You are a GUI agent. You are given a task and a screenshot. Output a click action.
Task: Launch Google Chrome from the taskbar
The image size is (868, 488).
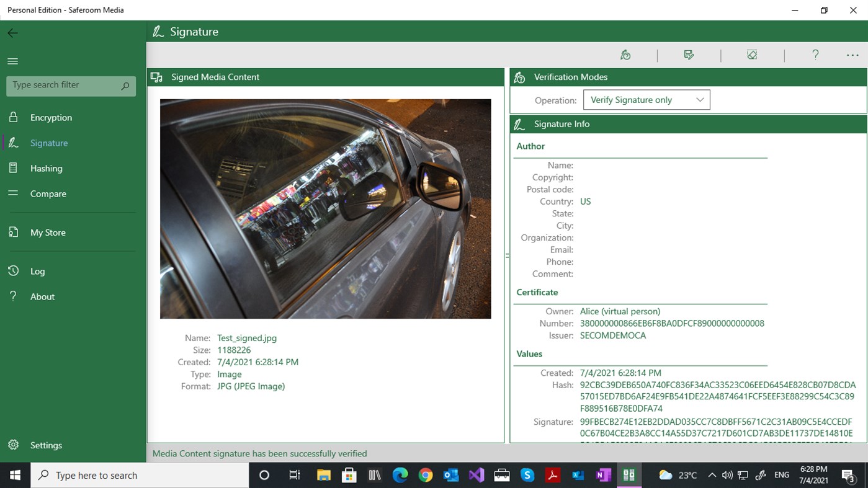point(425,475)
